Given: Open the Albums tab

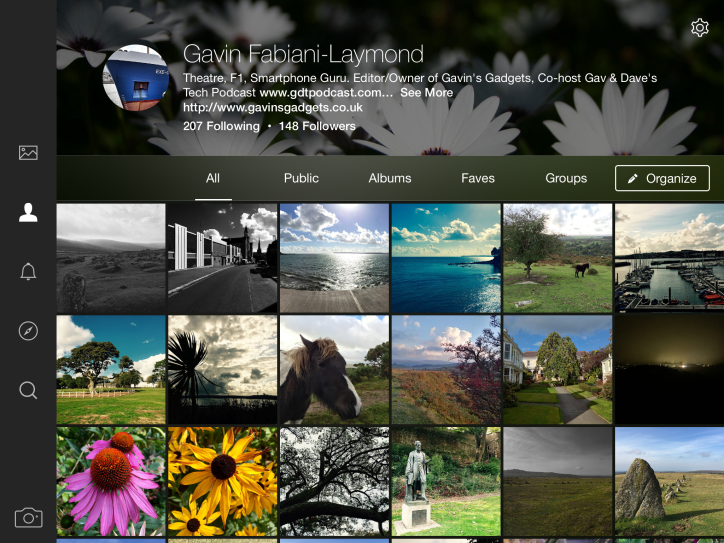Looking at the screenshot, I should [x=390, y=178].
